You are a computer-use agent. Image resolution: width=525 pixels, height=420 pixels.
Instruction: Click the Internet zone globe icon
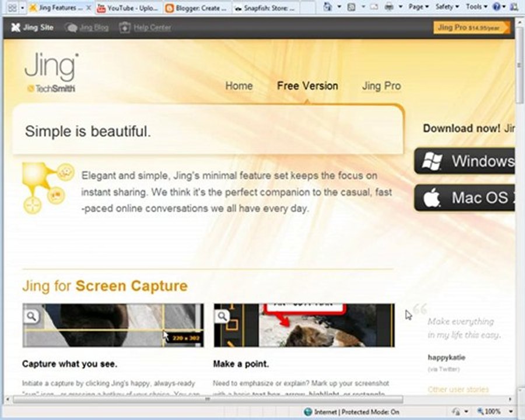pyautogui.click(x=307, y=412)
